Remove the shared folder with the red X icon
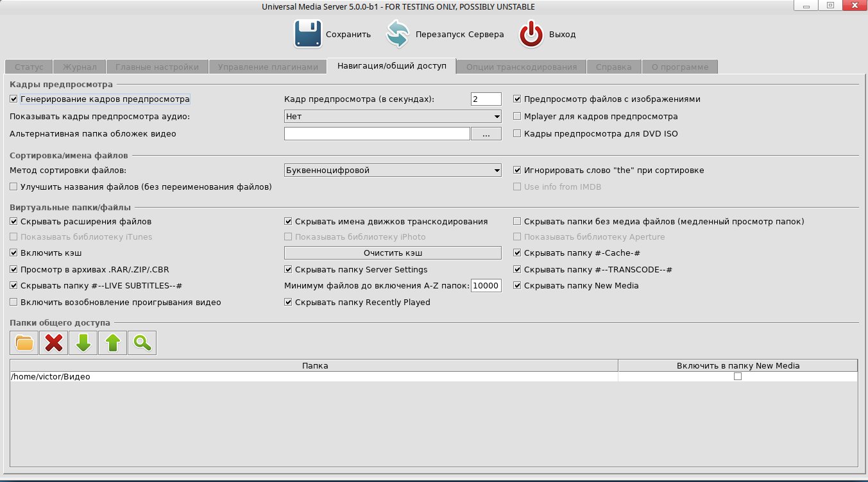Viewport: 868px width, 482px height. tap(54, 344)
